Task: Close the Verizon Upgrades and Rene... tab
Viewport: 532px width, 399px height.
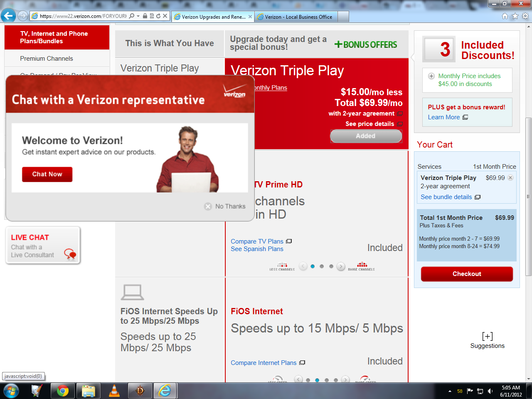Action: coord(250,17)
